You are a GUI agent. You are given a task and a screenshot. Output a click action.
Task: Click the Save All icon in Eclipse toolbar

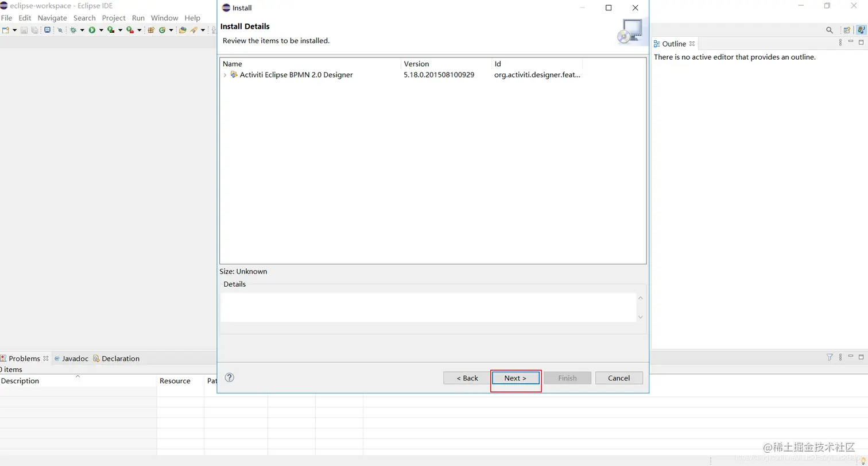pos(34,30)
